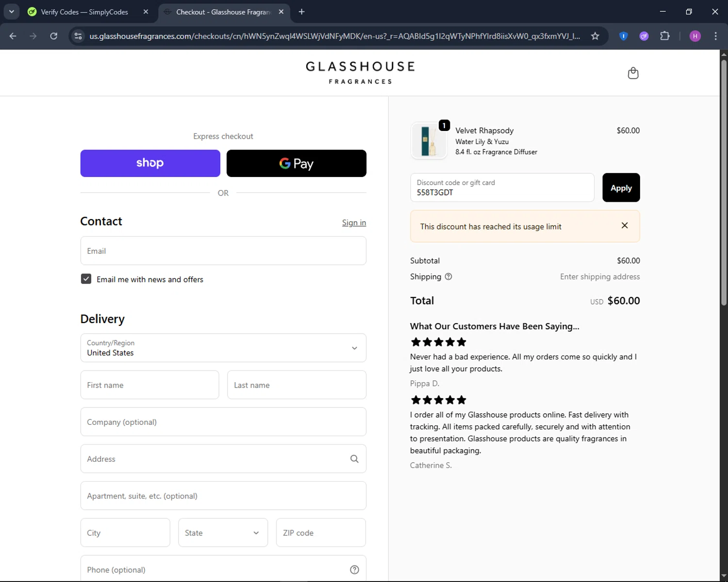
Task: Uncheck Email me with news and offers
Action: coord(86,279)
